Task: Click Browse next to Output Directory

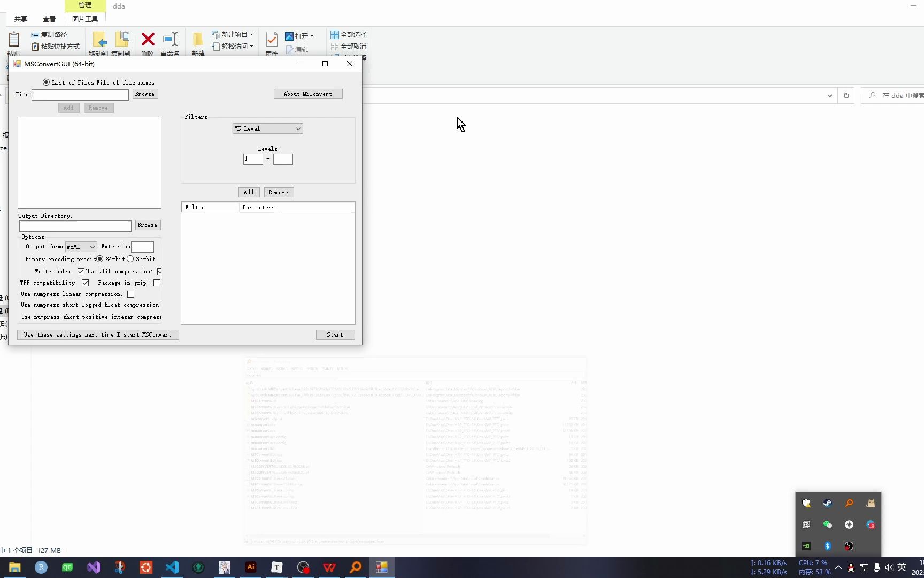Action: [x=148, y=225]
